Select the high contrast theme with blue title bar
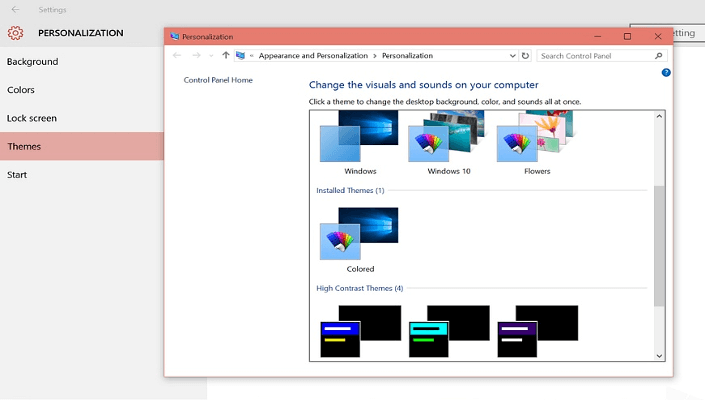This screenshot has width=705, height=400. point(360,332)
